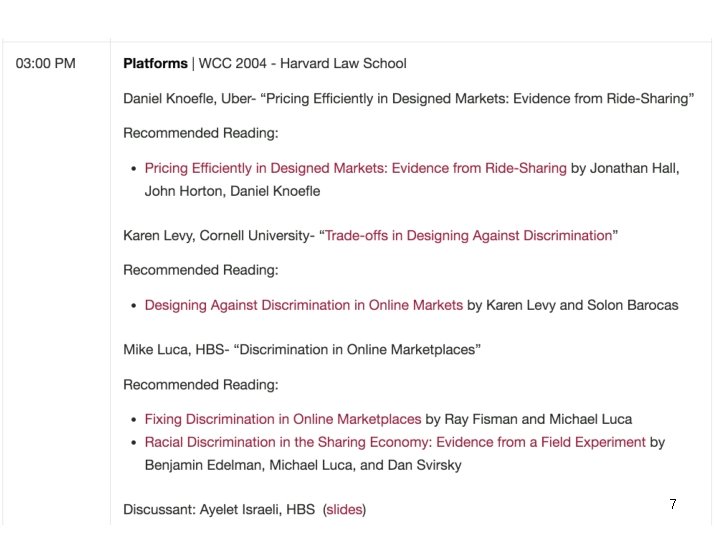
Task: Click the 03:00 PM time label
Action: pyautogui.click(x=46, y=64)
